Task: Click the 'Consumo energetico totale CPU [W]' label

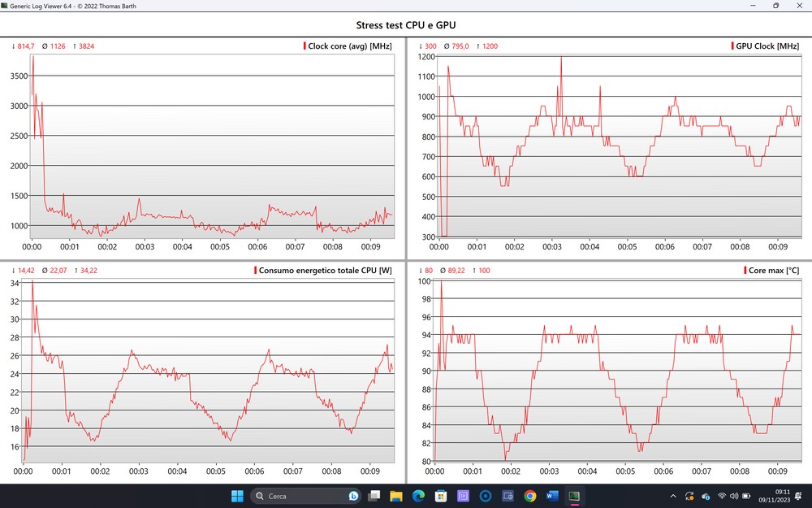Action: [x=326, y=271]
